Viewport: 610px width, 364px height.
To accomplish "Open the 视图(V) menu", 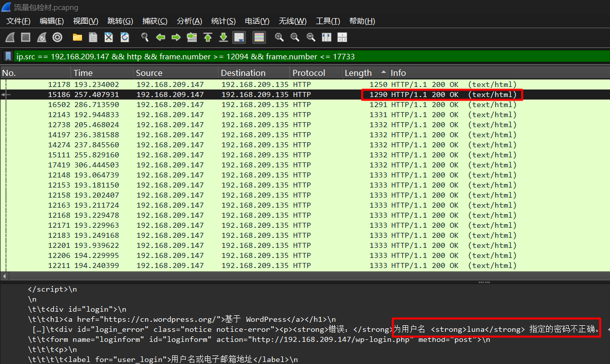I will (x=86, y=21).
